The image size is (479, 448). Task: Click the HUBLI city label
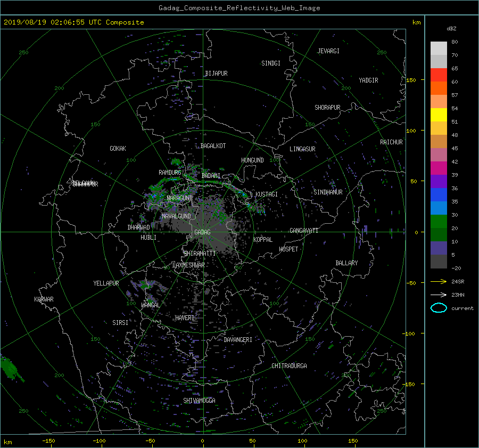[x=148, y=237]
